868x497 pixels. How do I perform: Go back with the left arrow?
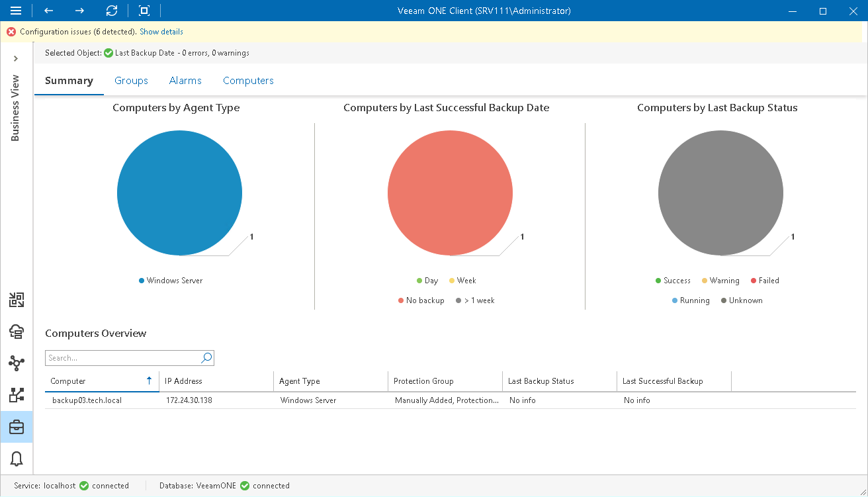tap(48, 11)
